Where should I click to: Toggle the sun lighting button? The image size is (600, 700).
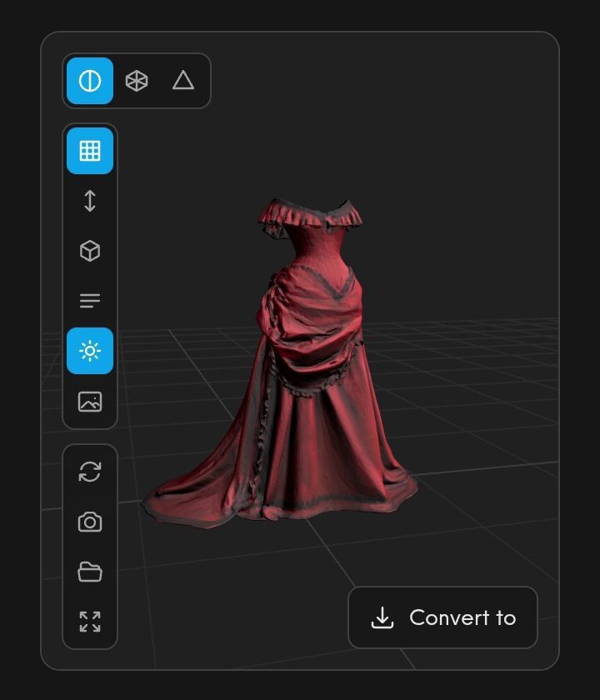pyautogui.click(x=90, y=351)
